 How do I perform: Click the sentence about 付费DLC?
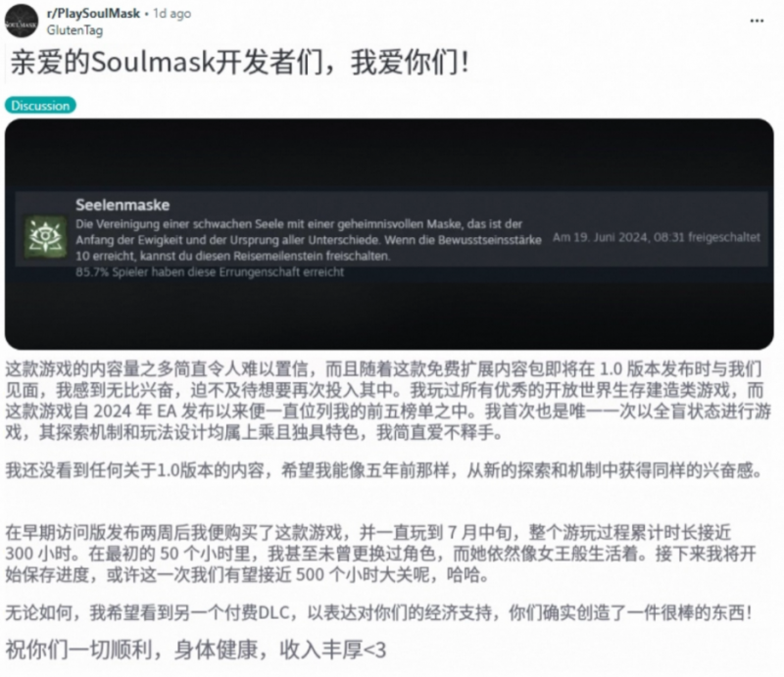(378, 612)
